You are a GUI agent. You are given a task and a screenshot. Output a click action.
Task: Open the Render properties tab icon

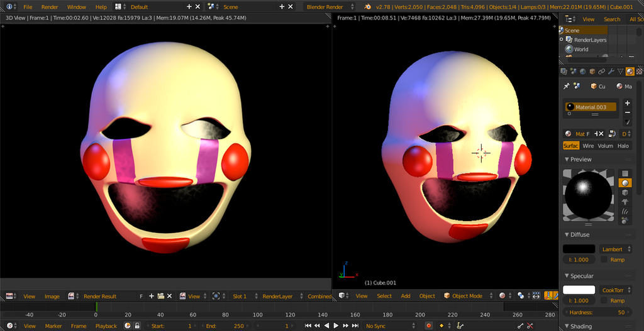pyautogui.click(x=564, y=72)
